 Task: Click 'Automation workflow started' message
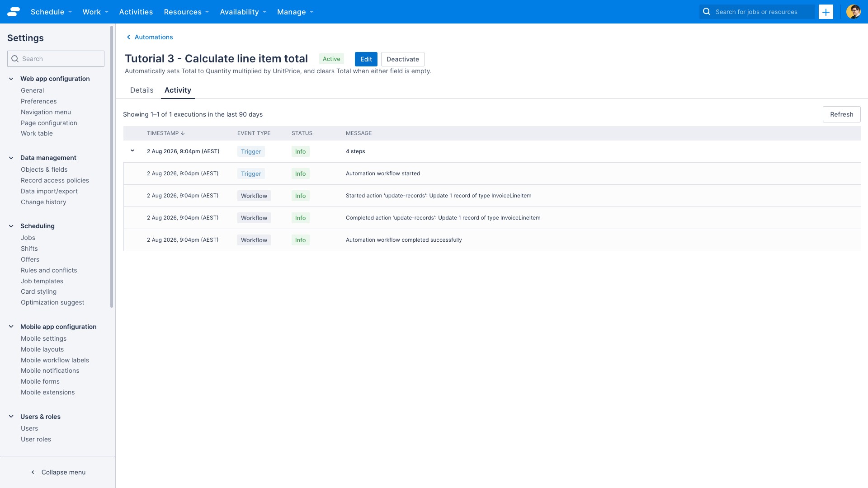(x=382, y=174)
